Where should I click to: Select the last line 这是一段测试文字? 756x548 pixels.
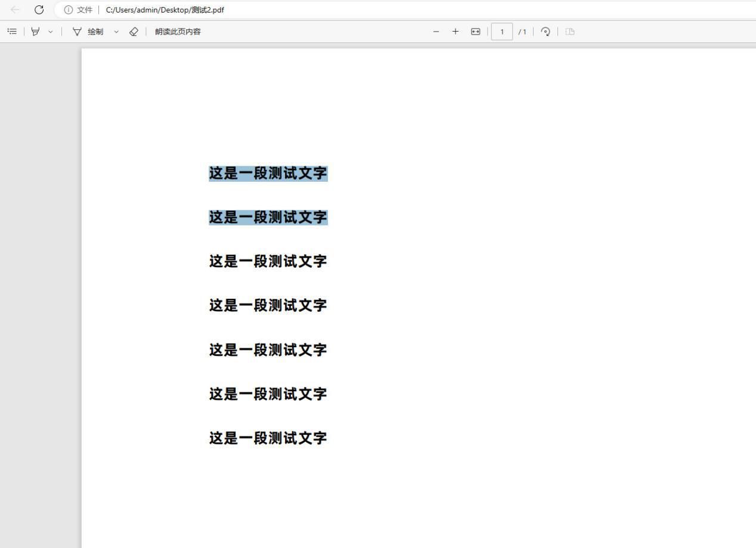(x=268, y=438)
